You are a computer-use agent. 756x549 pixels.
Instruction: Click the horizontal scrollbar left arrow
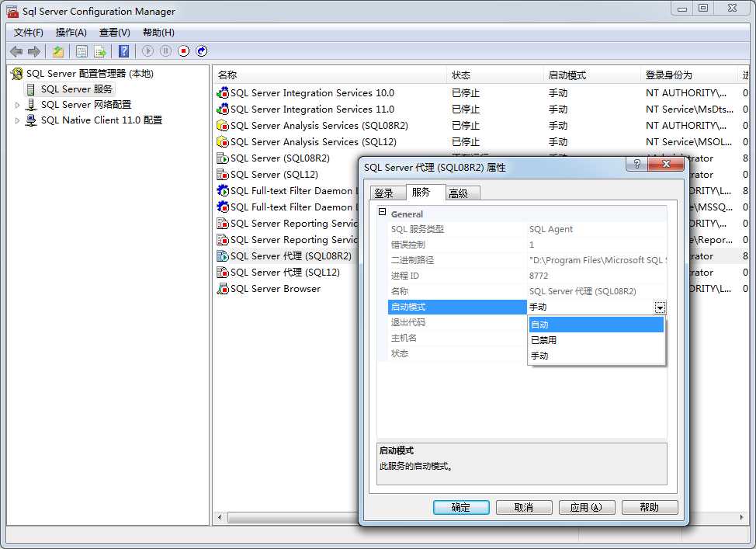220,517
